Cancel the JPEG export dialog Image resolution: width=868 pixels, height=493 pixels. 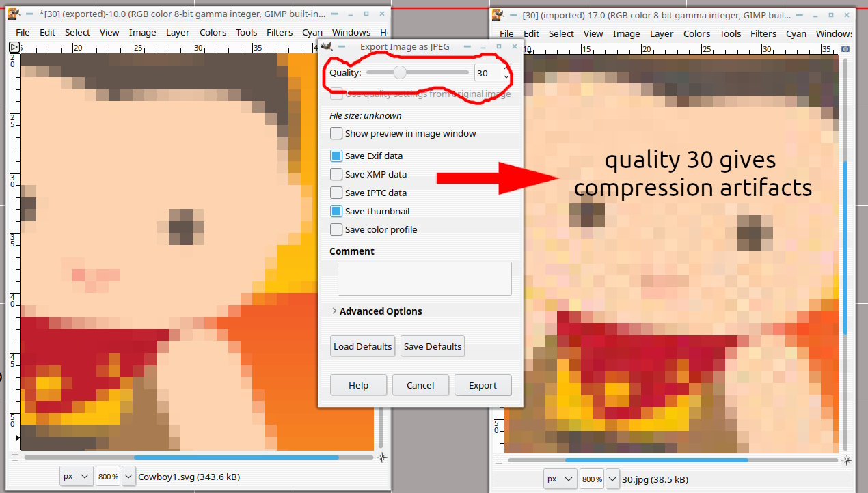(420, 385)
